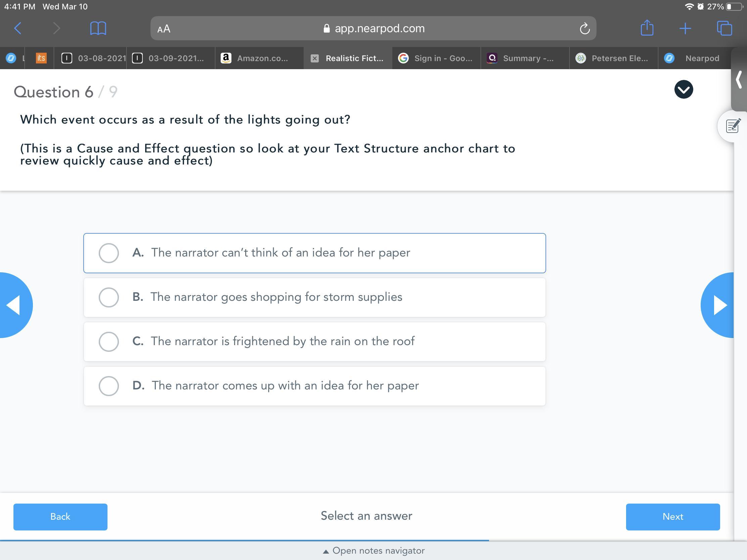
Task: Tap Safari share icon
Action: [x=647, y=28]
